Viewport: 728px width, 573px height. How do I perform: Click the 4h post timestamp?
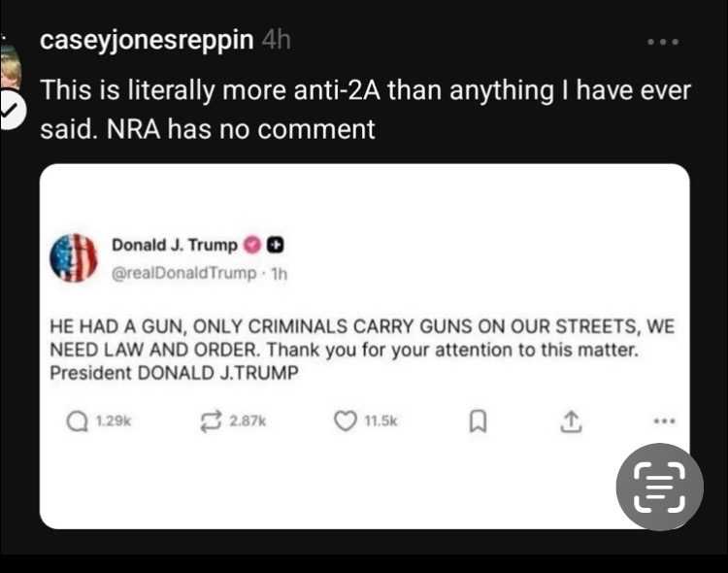(x=276, y=41)
